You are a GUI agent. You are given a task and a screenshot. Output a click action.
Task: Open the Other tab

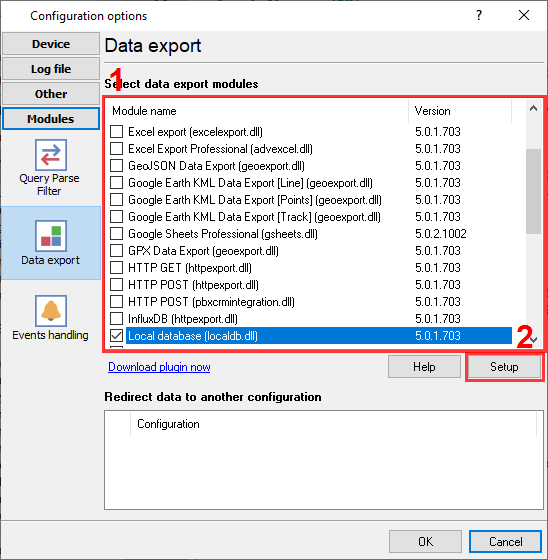pos(51,94)
